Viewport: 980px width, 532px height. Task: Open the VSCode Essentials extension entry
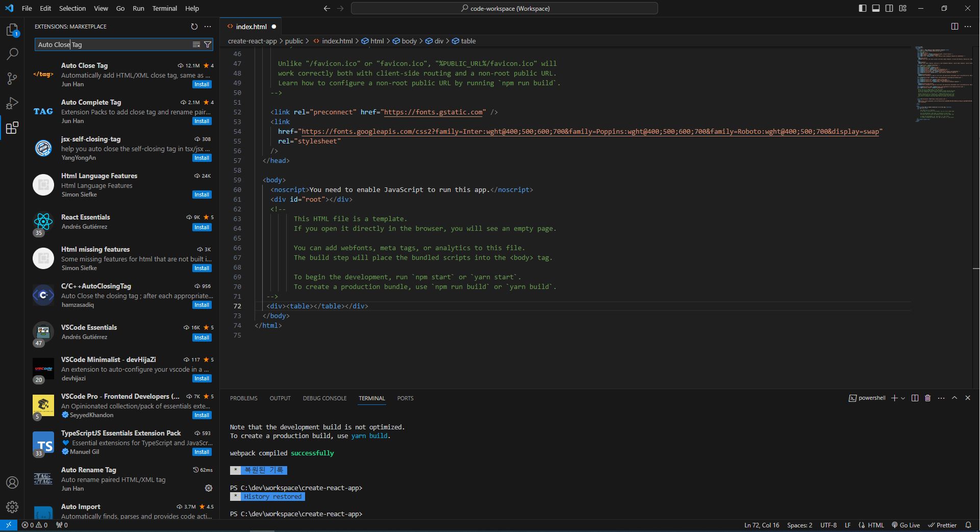click(123, 332)
